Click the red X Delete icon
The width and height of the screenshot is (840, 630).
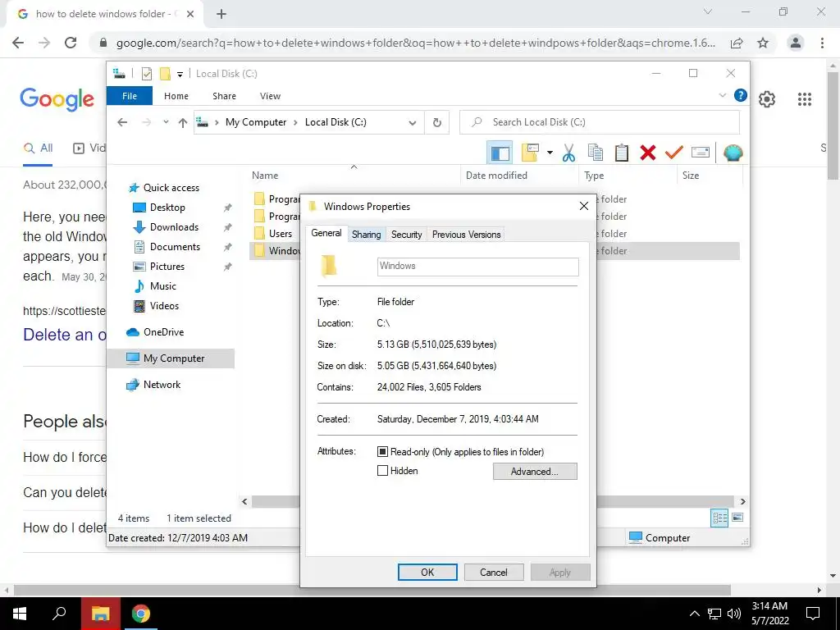(648, 153)
